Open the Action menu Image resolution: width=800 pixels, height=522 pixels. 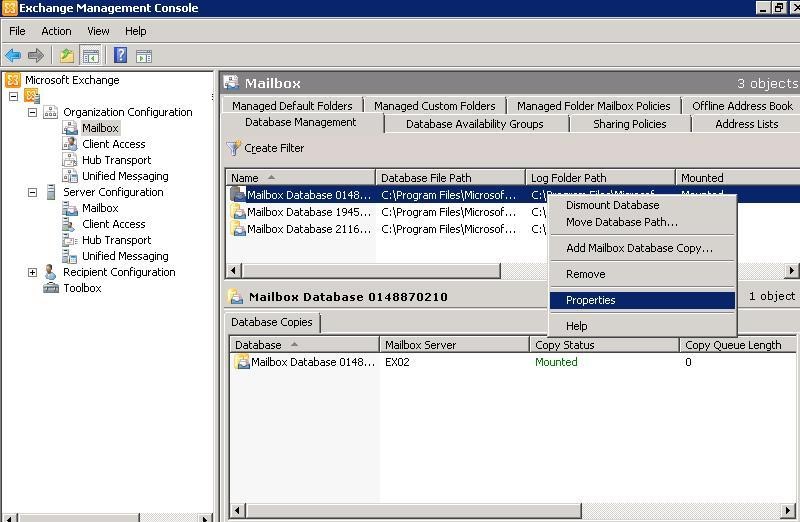click(56, 31)
